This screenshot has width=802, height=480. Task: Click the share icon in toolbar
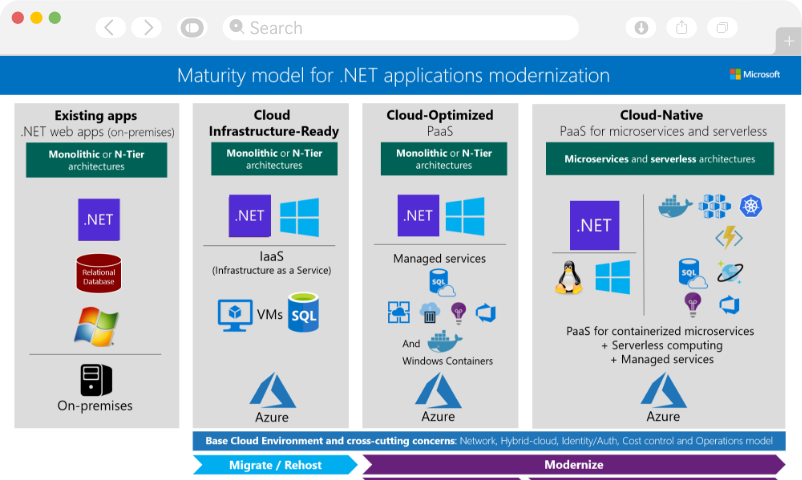click(682, 28)
